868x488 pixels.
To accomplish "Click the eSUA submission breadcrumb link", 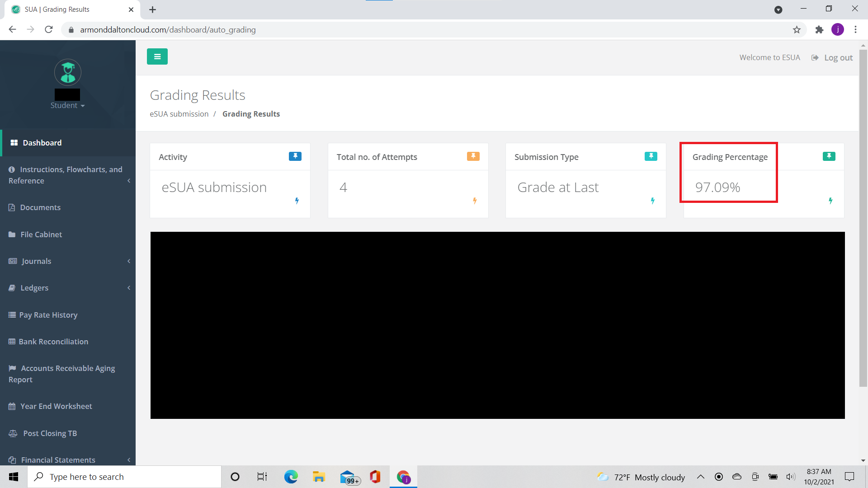I will (x=179, y=114).
